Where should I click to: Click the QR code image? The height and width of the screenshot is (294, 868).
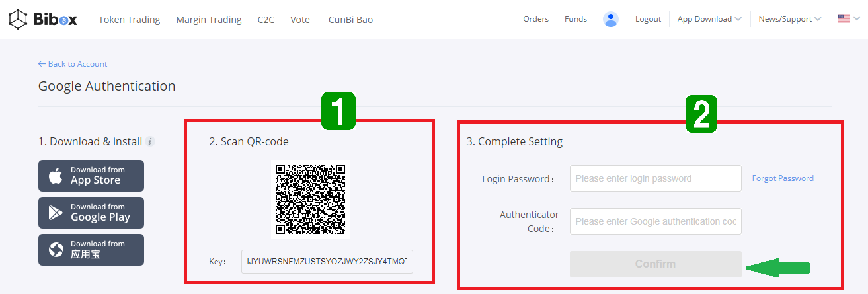point(311,200)
